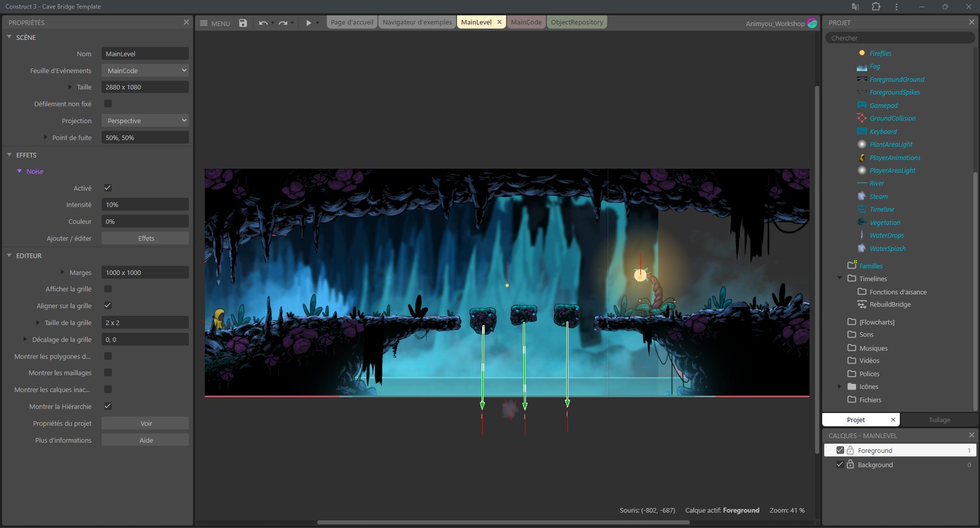Select the PlayerAnimations object icon
Image resolution: width=980 pixels, height=528 pixels.
click(x=862, y=157)
